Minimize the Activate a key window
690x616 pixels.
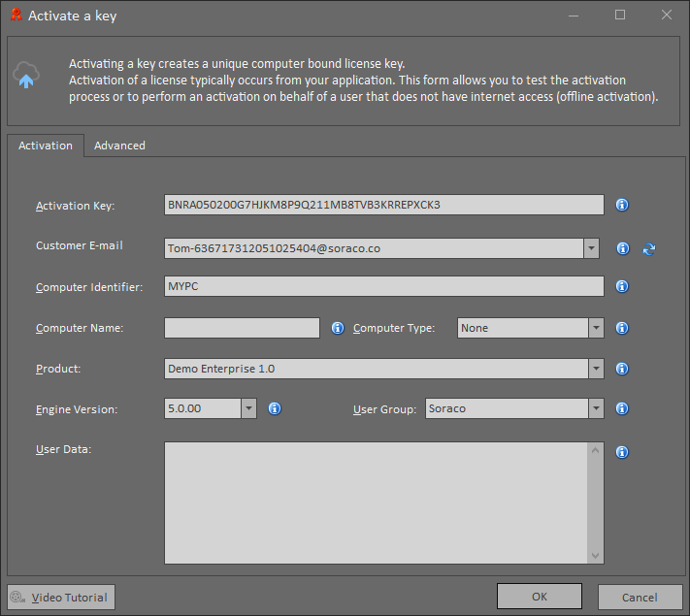click(574, 15)
